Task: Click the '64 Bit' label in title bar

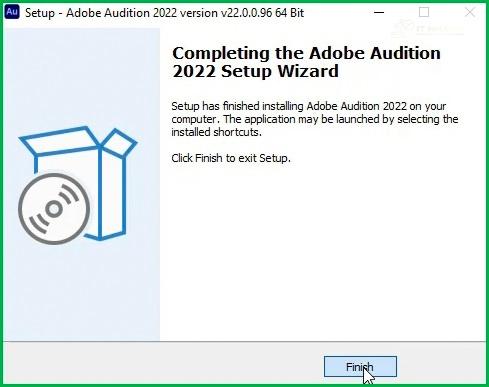Action: point(289,13)
